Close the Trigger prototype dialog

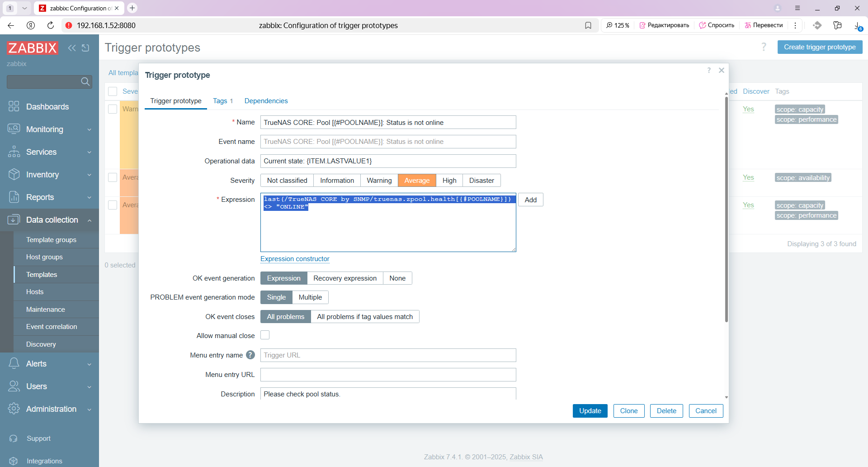722,70
